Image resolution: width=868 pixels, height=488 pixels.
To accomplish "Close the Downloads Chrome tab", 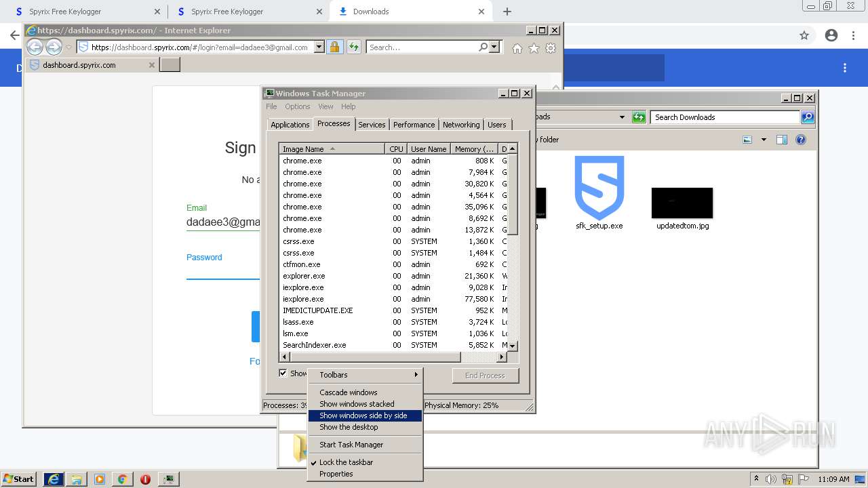I will click(482, 12).
